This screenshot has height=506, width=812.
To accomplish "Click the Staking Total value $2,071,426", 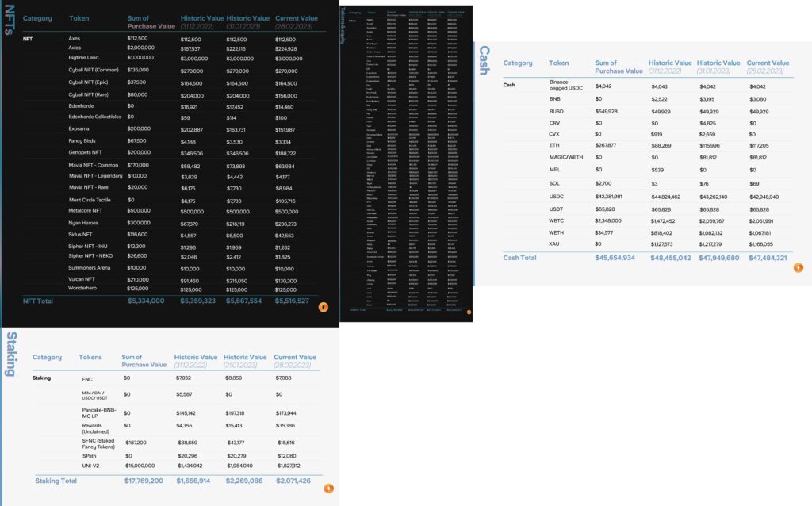I will (293, 481).
